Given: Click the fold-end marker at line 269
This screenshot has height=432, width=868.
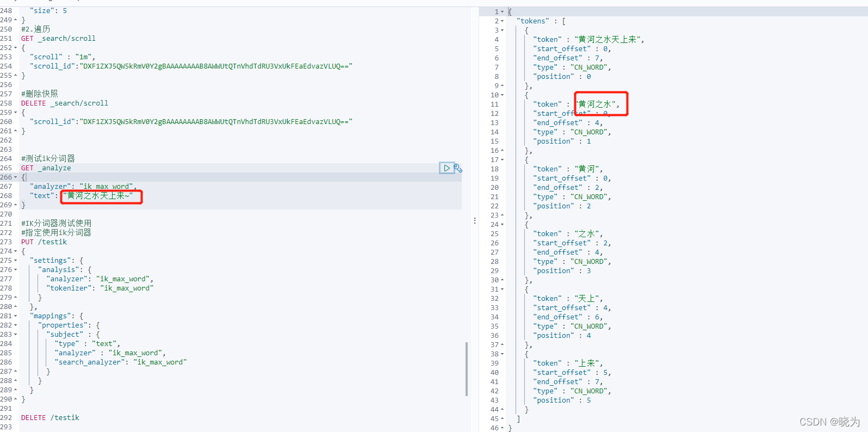Looking at the screenshot, I should point(15,205).
